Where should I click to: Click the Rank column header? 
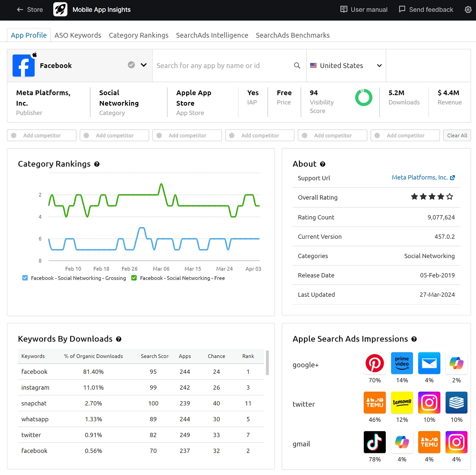pyautogui.click(x=248, y=356)
